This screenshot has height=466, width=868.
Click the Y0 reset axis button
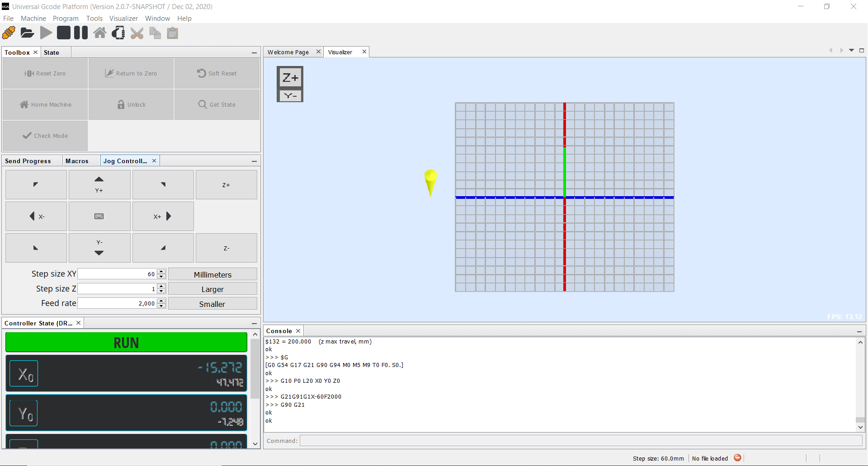click(24, 413)
